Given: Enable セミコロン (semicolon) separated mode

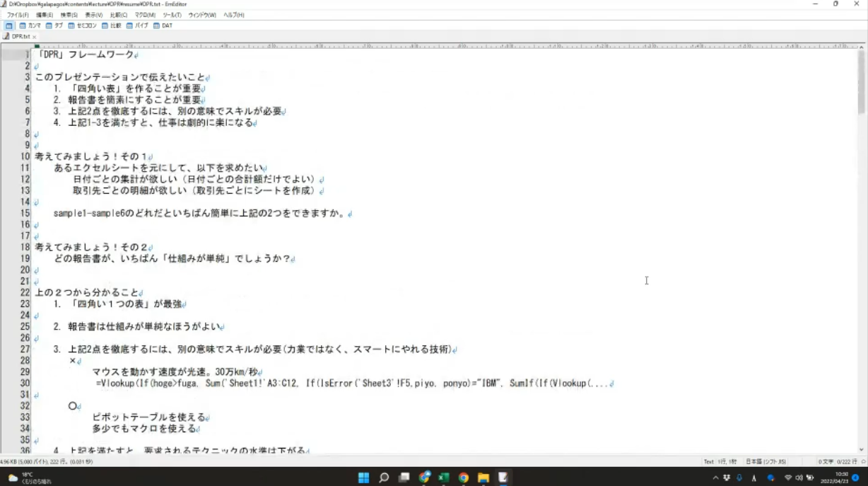Looking at the screenshot, I should point(83,25).
